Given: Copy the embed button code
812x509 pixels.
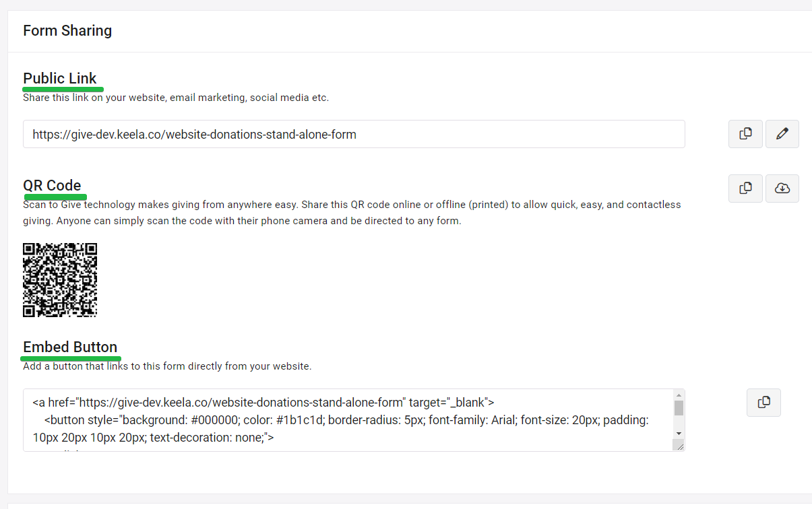Looking at the screenshot, I should (763, 403).
